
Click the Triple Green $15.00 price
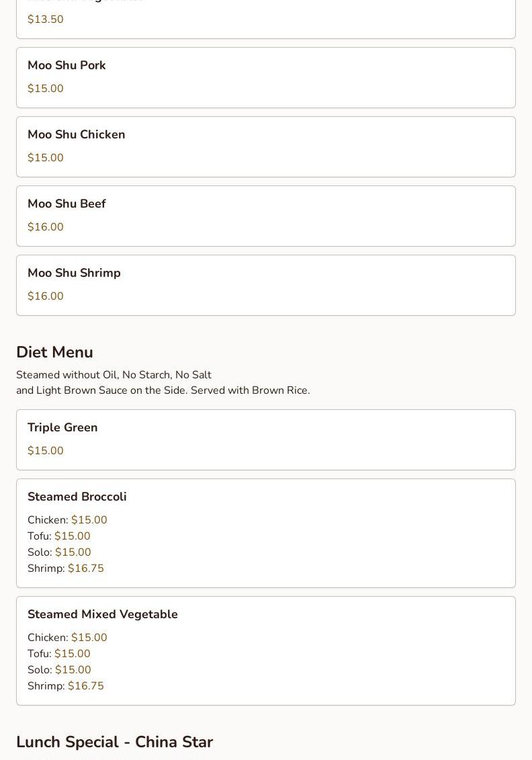(46, 451)
